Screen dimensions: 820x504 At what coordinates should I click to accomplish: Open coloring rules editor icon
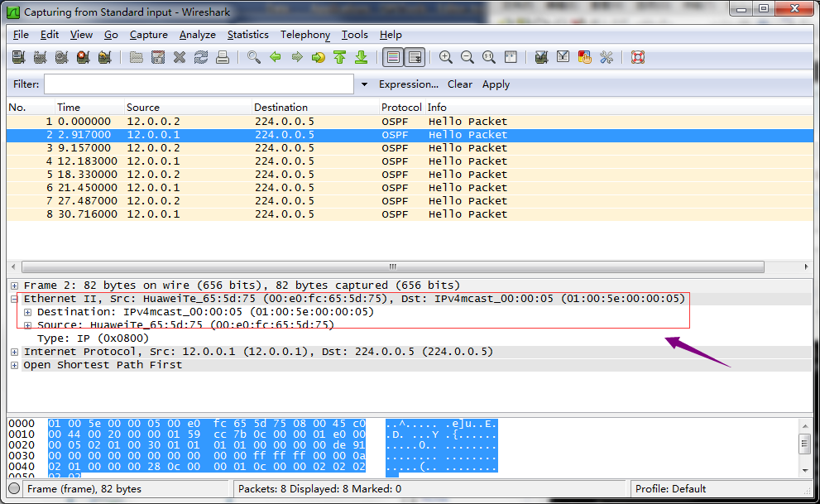(x=585, y=57)
